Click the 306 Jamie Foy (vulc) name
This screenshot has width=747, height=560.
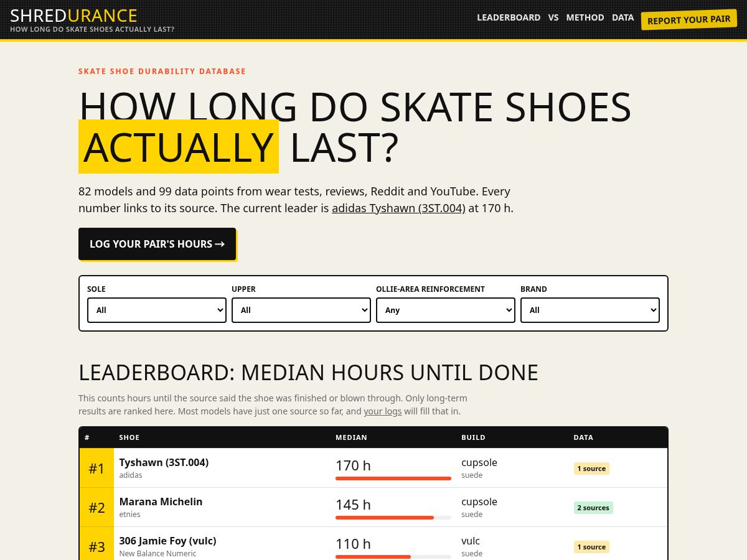point(167,541)
